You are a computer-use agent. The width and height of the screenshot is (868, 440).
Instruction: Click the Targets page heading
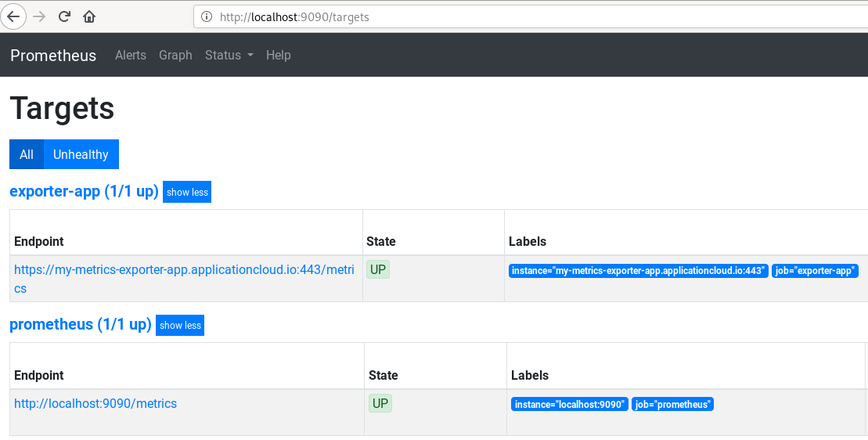click(62, 108)
